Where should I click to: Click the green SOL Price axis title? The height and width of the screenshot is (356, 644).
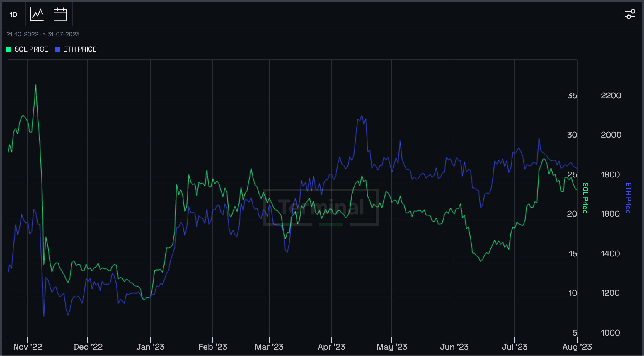click(x=585, y=198)
